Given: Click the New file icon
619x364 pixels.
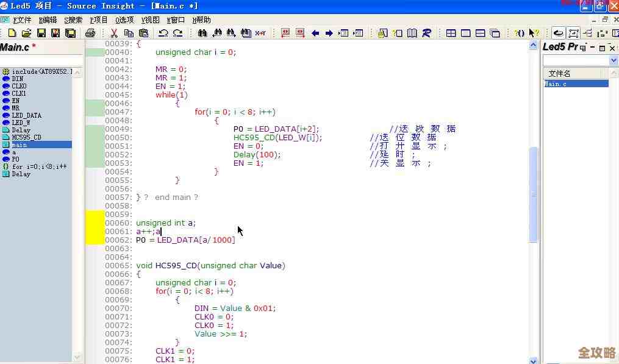Looking at the screenshot, I should point(12,33).
